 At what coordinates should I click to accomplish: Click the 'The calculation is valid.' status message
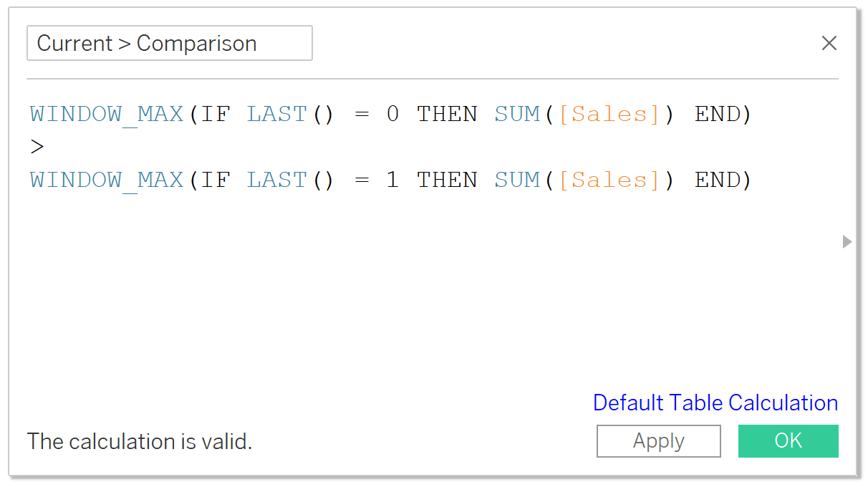tap(140, 441)
